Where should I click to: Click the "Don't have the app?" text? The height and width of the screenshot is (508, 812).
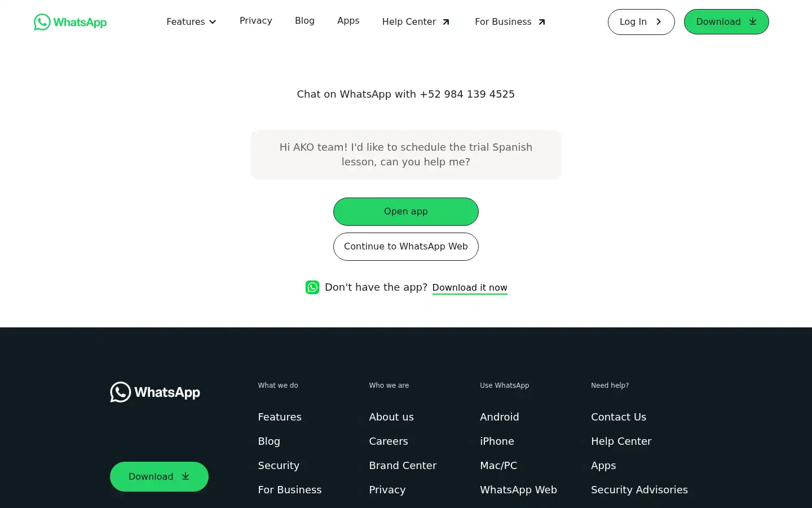pos(376,287)
